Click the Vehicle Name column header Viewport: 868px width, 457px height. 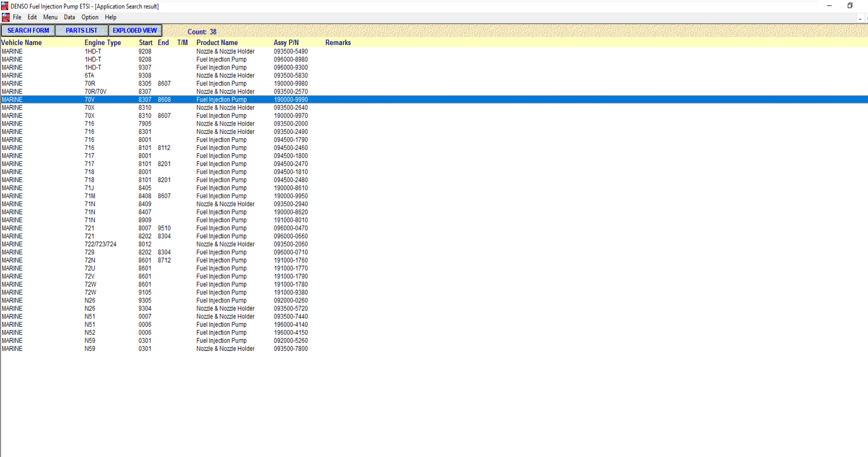pyautogui.click(x=22, y=43)
